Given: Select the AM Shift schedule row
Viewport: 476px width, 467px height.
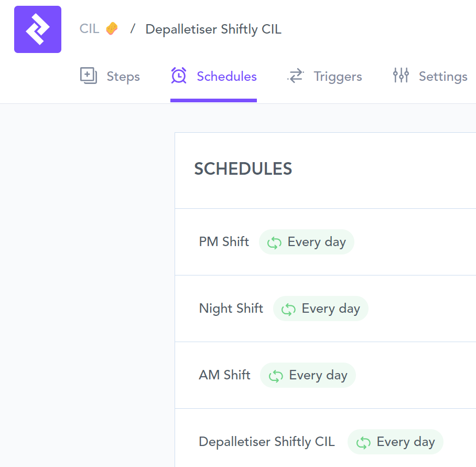Looking at the screenshot, I should click(224, 375).
